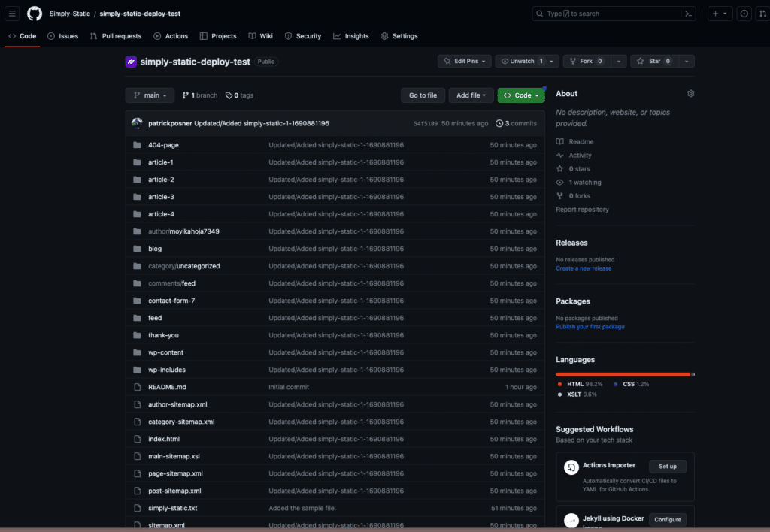Open the command palette icon
This screenshot has width=770, height=532.
(x=689, y=14)
